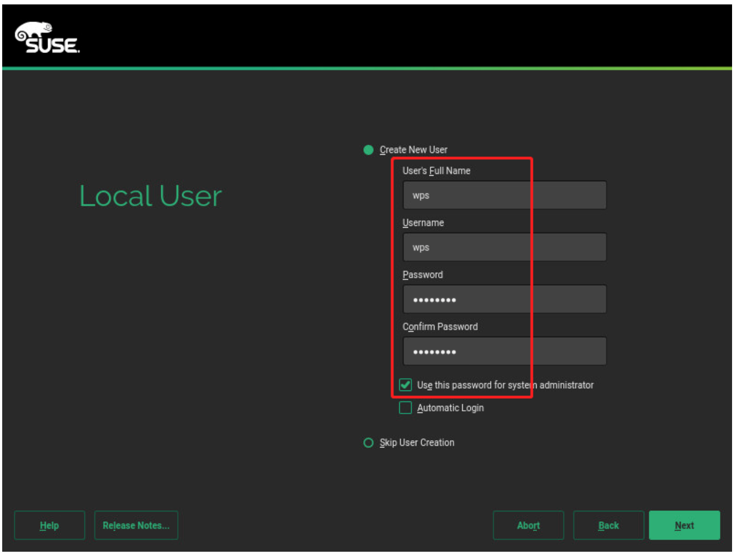Viewport: 742px width, 560px height.
Task: Uncheck Use this password for system administrator
Action: click(x=405, y=385)
